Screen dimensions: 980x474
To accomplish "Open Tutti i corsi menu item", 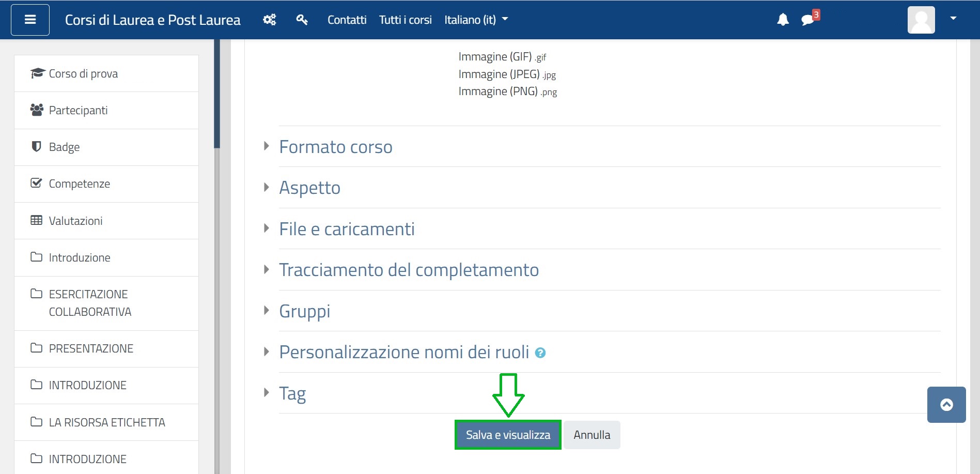I will (x=405, y=20).
